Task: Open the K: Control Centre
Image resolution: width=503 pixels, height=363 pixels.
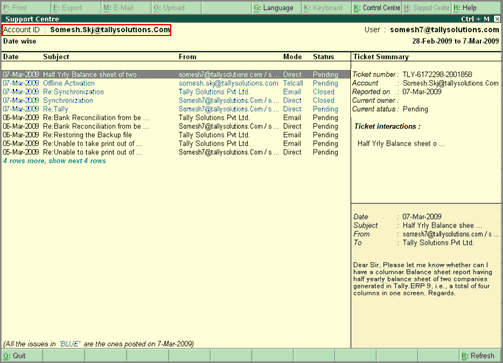Action: (x=377, y=8)
